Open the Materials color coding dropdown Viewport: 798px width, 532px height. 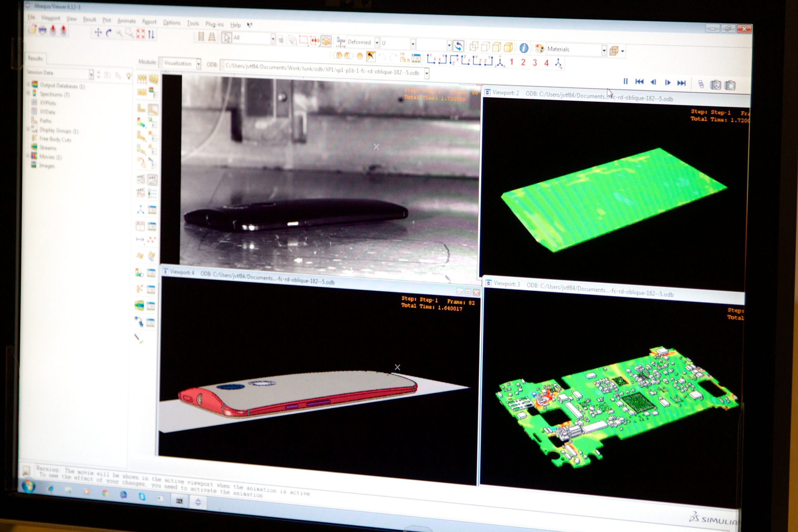click(x=604, y=50)
